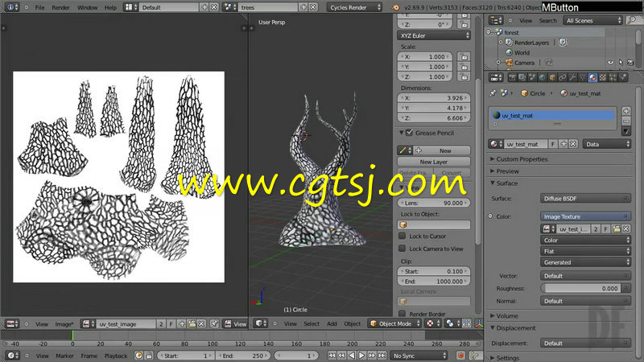
Task: Open the 3D manipulator toggle icon
Action: pyautogui.click(x=479, y=324)
